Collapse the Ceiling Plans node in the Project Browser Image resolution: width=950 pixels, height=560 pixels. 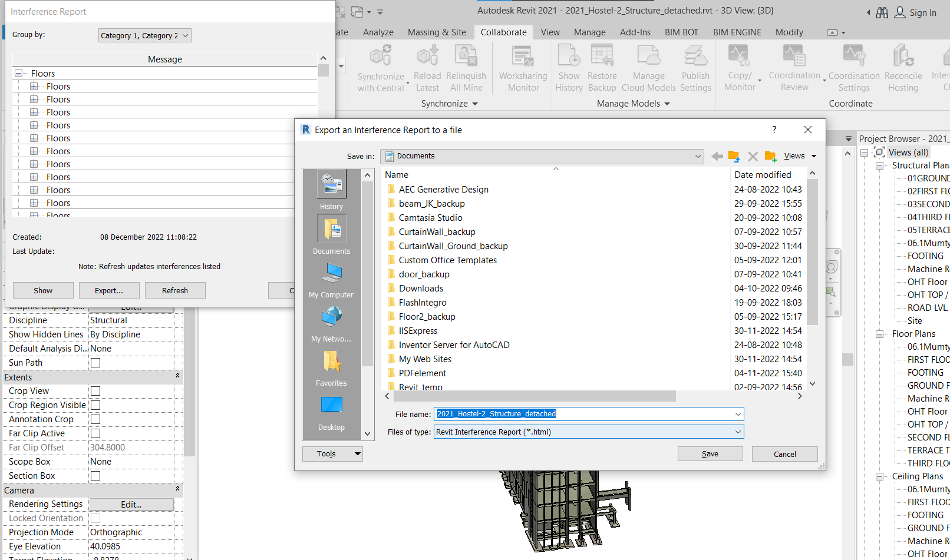click(879, 476)
